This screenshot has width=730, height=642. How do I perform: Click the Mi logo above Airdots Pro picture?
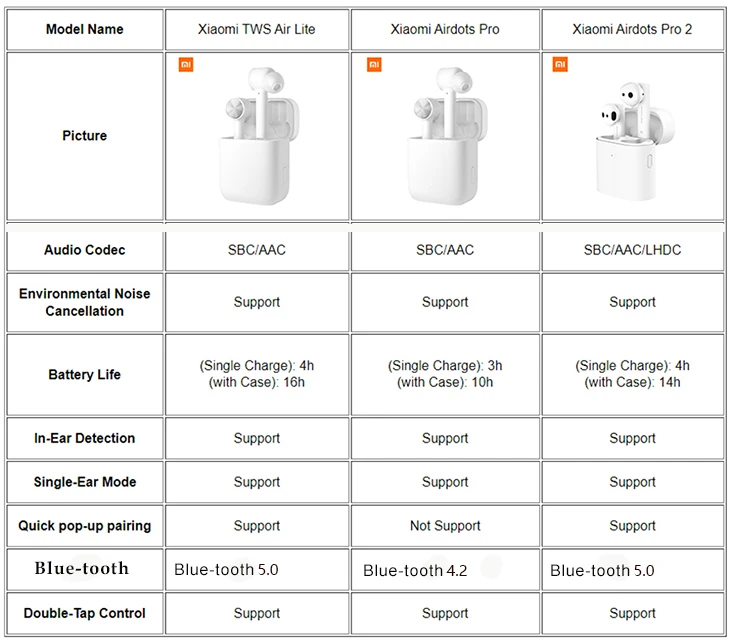pyautogui.click(x=374, y=65)
